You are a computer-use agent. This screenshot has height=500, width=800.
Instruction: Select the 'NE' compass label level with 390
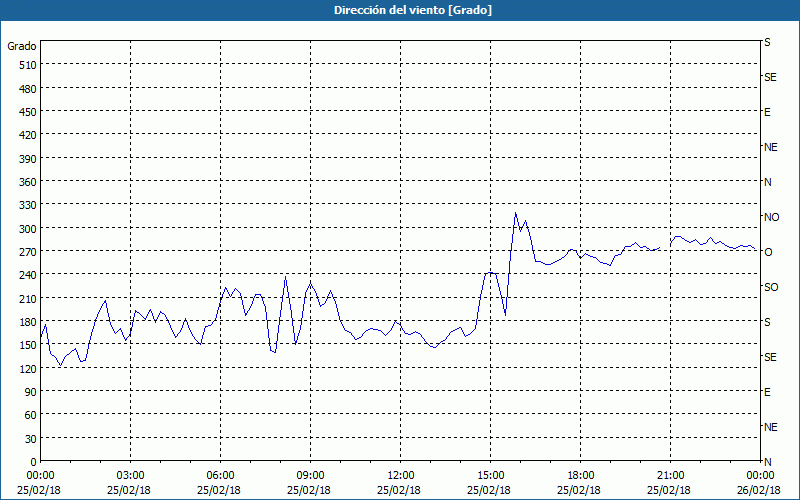pyautogui.click(x=770, y=147)
